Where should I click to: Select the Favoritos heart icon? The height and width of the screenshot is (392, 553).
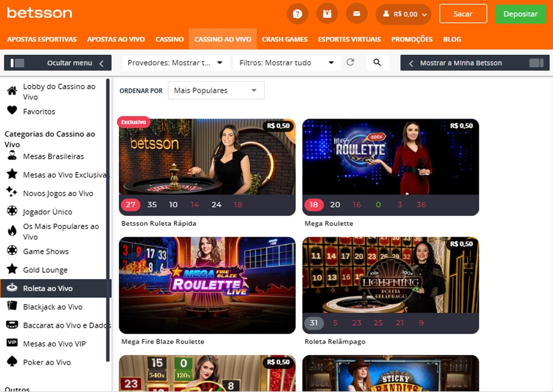point(35,111)
